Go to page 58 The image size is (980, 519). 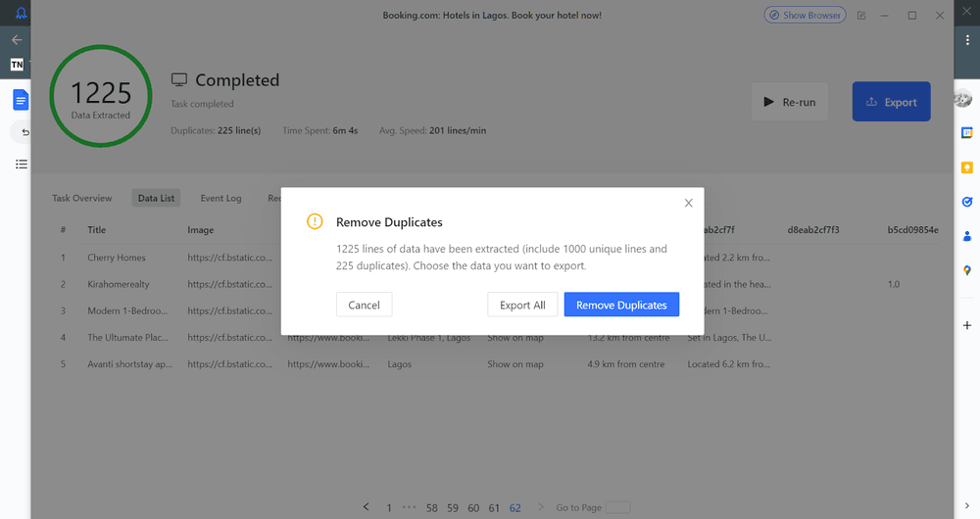point(432,508)
